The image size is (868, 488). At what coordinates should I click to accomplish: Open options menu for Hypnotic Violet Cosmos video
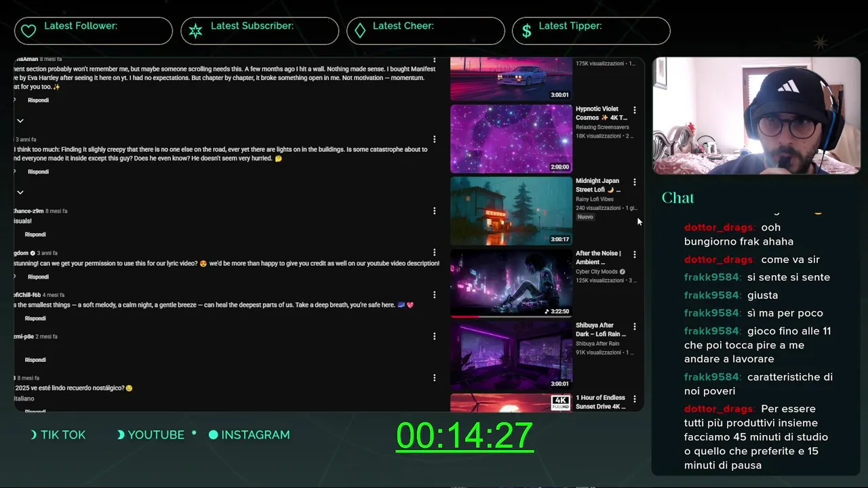click(x=635, y=110)
